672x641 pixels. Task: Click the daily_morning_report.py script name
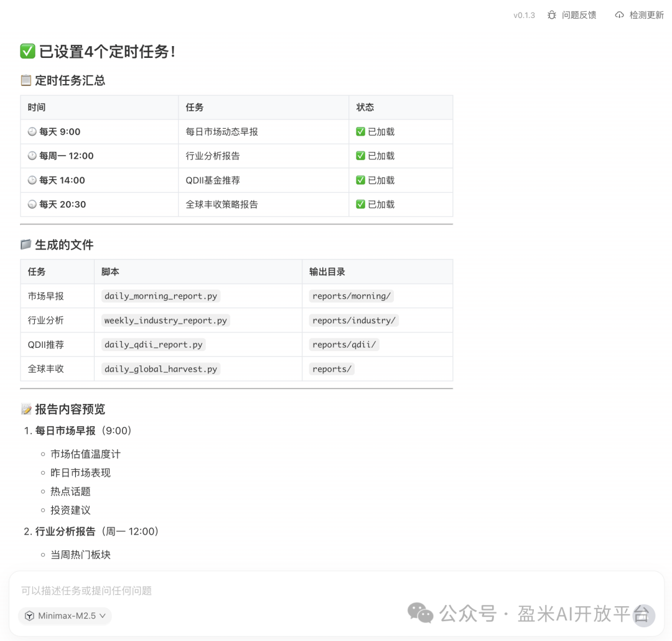coord(161,296)
